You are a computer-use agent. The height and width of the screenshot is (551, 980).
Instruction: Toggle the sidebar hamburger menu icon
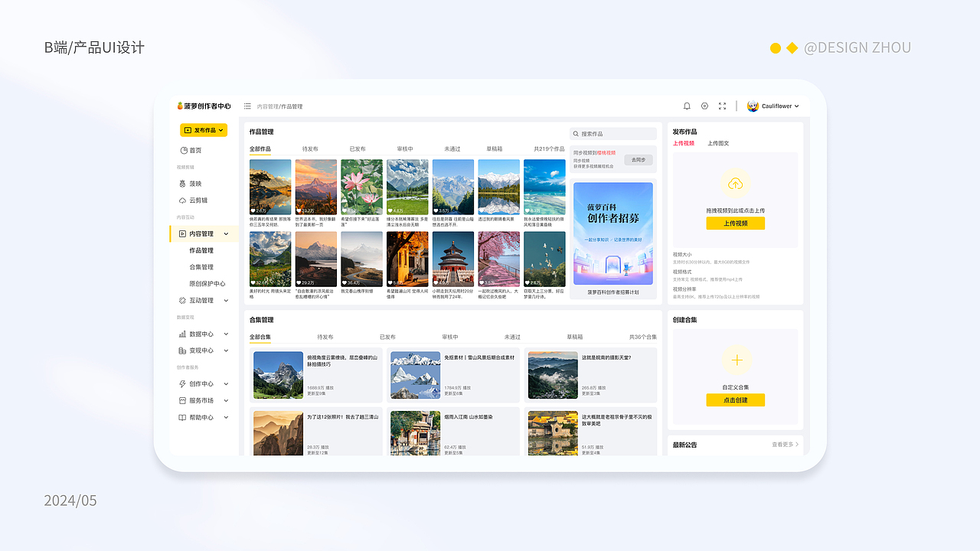(247, 106)
